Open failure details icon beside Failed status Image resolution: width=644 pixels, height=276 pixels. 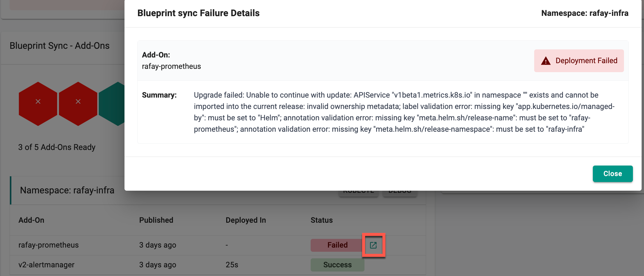pos(373,245)
